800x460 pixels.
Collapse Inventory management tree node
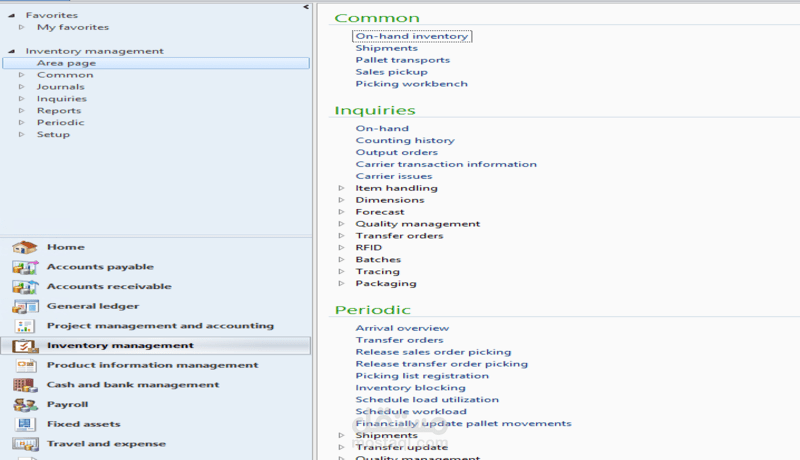[x=11, y=51]
